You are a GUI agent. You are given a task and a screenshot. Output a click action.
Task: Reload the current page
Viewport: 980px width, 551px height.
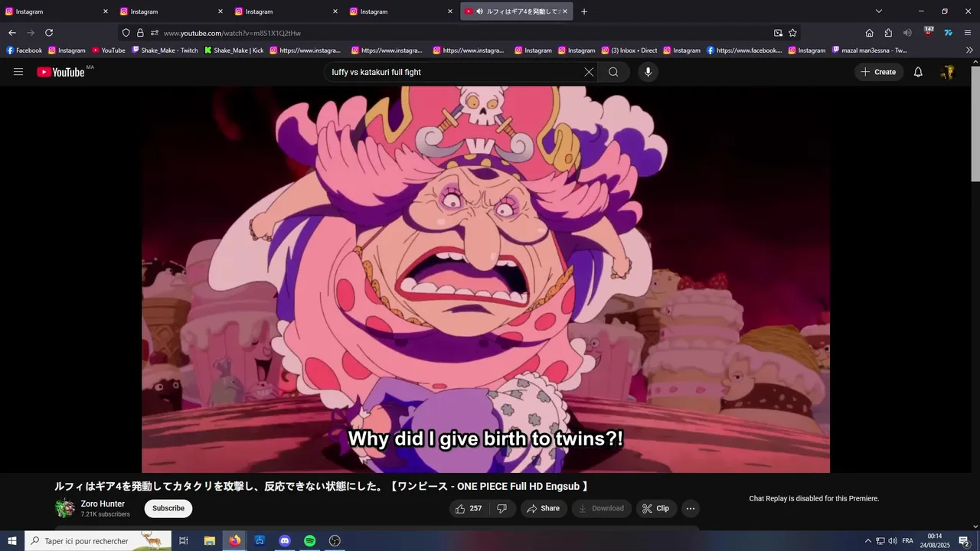(49, 33)
